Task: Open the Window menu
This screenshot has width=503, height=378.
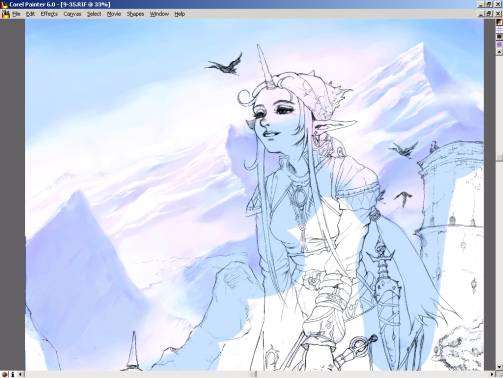Action: 159,14
